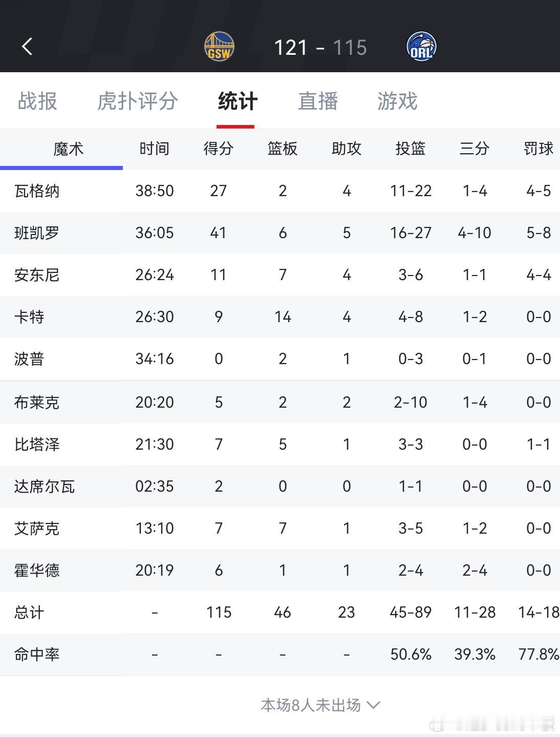The width and height of the screenshot is (560, 737).
Task: Open the Golden State Warriors team logo
Action: point(219,47)
